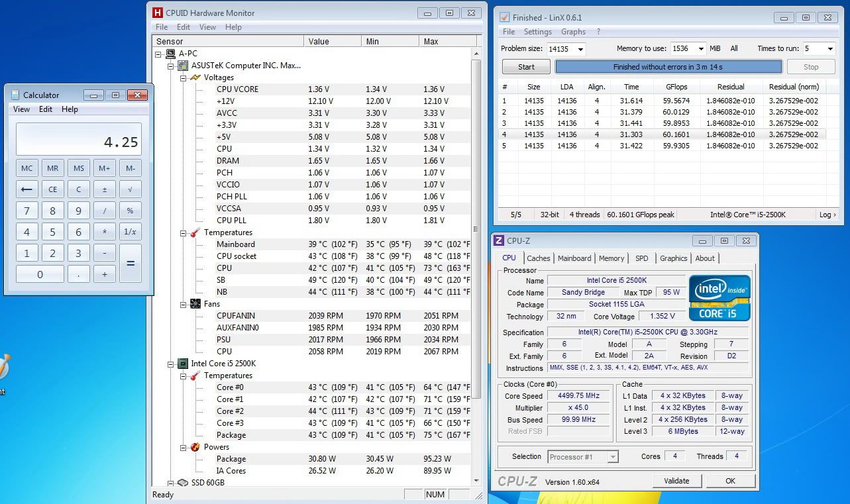
Task: Collapse the A-PC root node
Action: pos(158,54)
